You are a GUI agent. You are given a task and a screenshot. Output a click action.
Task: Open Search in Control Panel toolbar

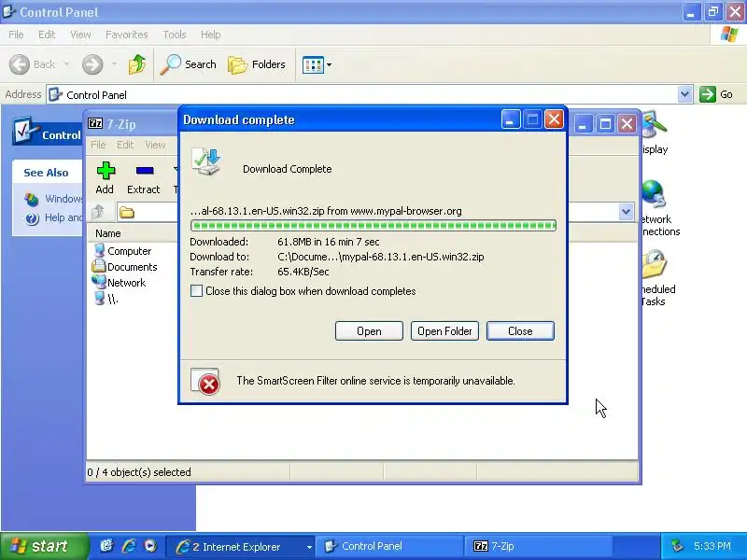[x=188, y=64]
